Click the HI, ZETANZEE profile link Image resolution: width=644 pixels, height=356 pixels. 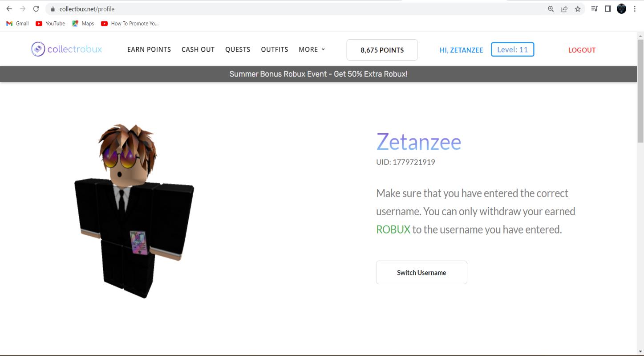[x=461, y=50]
